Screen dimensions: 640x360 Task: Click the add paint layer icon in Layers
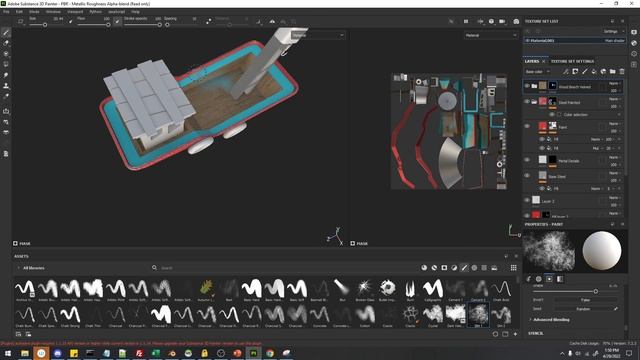pos(584,71)
